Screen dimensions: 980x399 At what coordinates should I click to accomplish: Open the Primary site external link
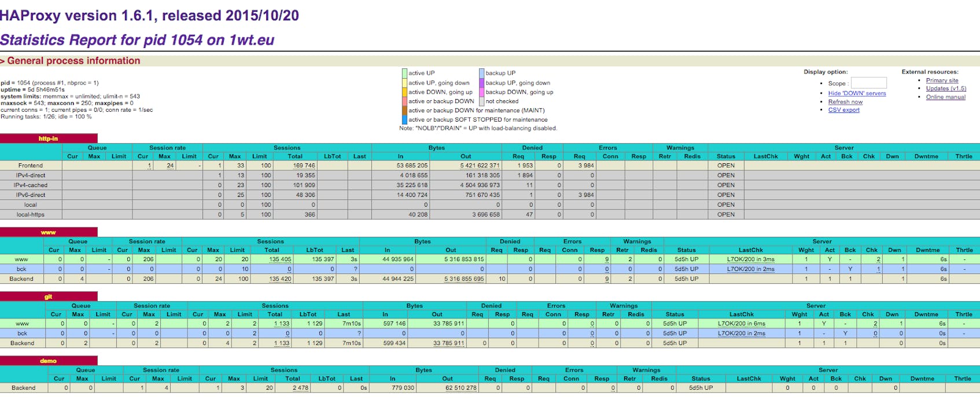coord(942,80)
